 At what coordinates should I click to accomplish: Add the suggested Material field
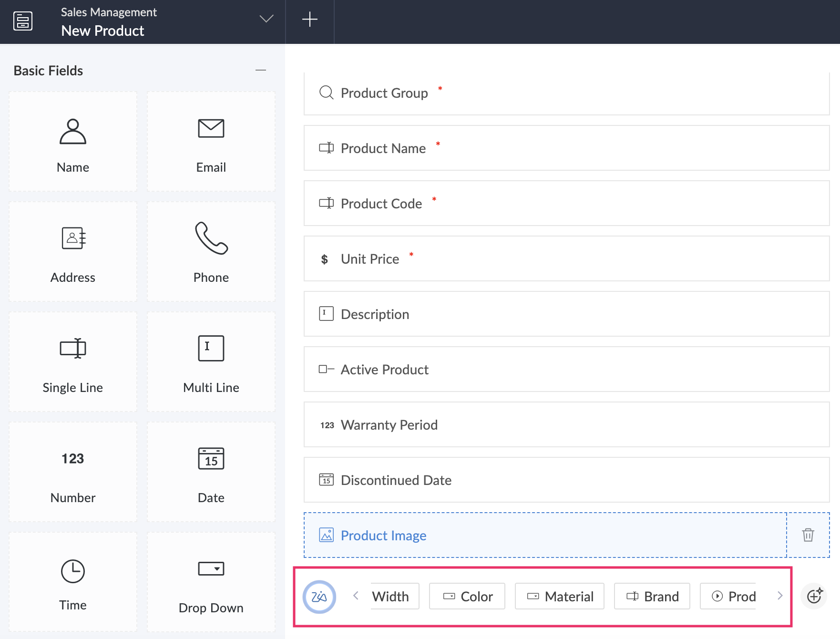[560, 597]
